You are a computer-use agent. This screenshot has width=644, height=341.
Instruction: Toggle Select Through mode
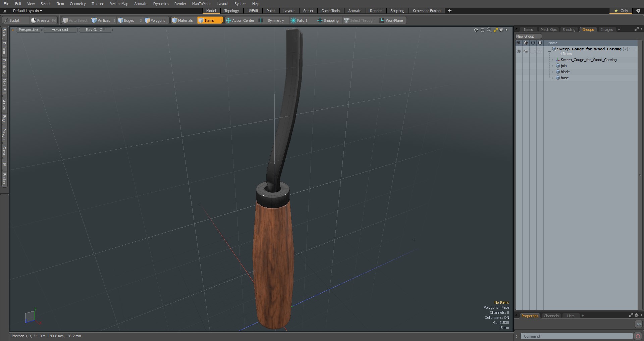coord(359,20)
